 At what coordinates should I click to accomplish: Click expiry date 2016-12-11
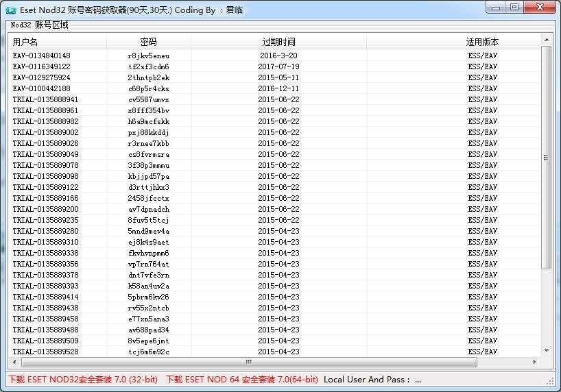[x=278, y=88]
